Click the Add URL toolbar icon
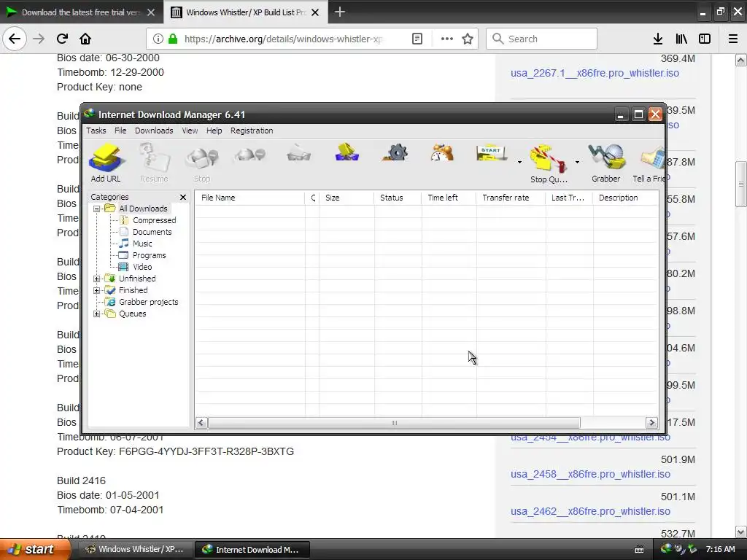This screenshot has height=560, width=747. [106, 163]
